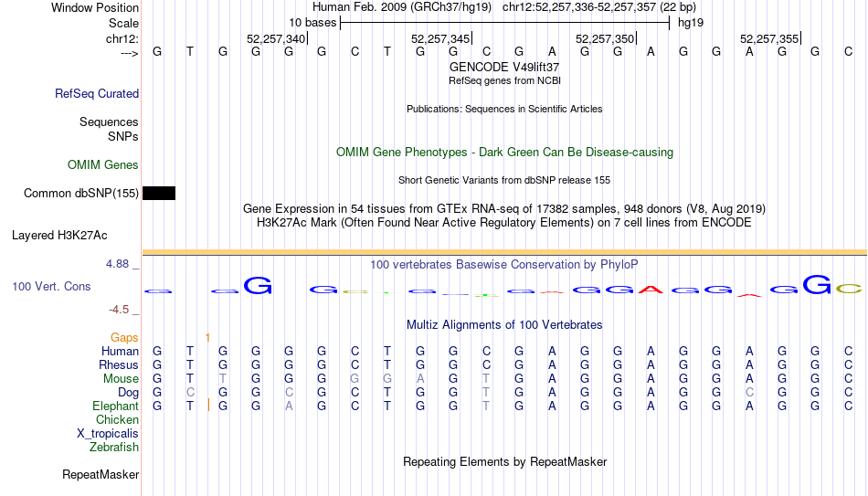This screenshot has width=868, height=496.
Task: Click the -4.5 PhyloP lower scale value
Action: tap(119, 310)
